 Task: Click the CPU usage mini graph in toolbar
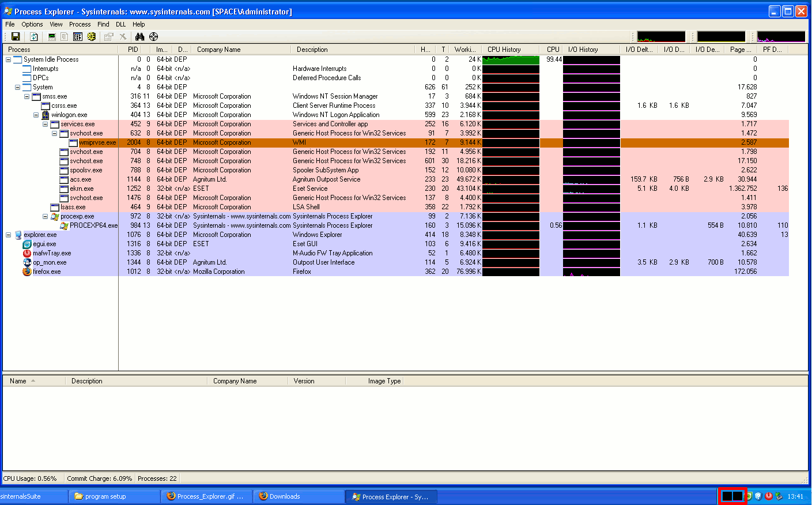[x=660, y=37]
